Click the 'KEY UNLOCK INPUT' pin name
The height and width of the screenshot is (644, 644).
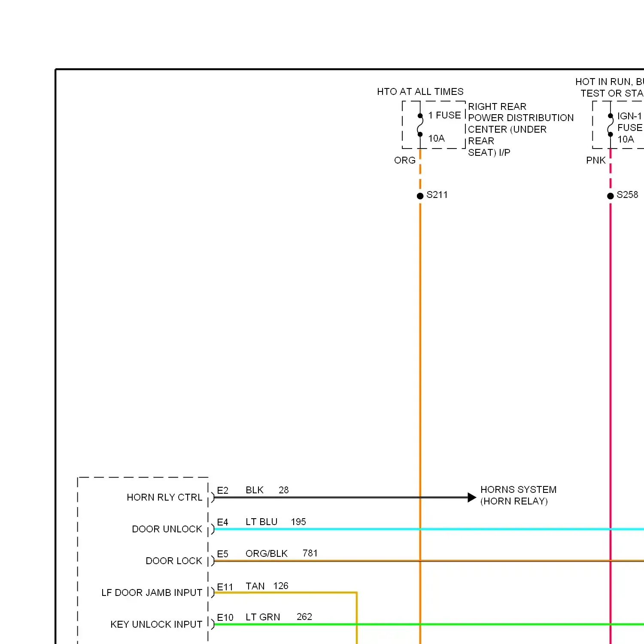point(156,624)
